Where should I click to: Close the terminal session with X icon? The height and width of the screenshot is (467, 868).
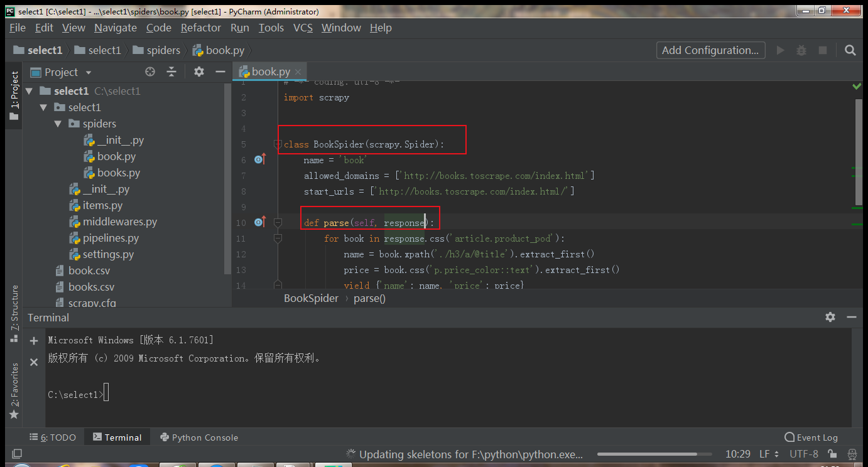click(x=34, y=362)
